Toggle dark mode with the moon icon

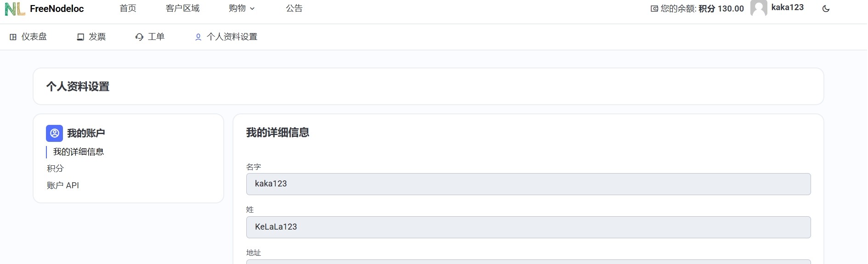pos(826,8)
